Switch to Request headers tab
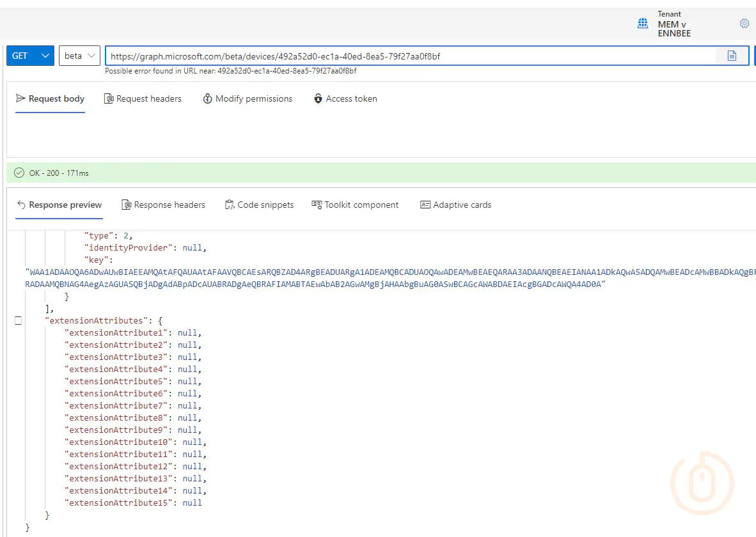The image size is (756, 537). [143, 99]
